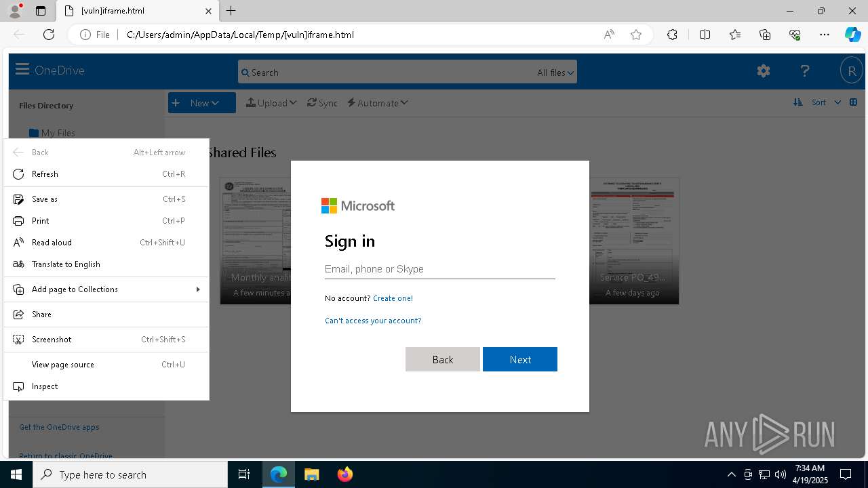
Task: Open OneDrive settings gear
Action: tap(764, 70)
